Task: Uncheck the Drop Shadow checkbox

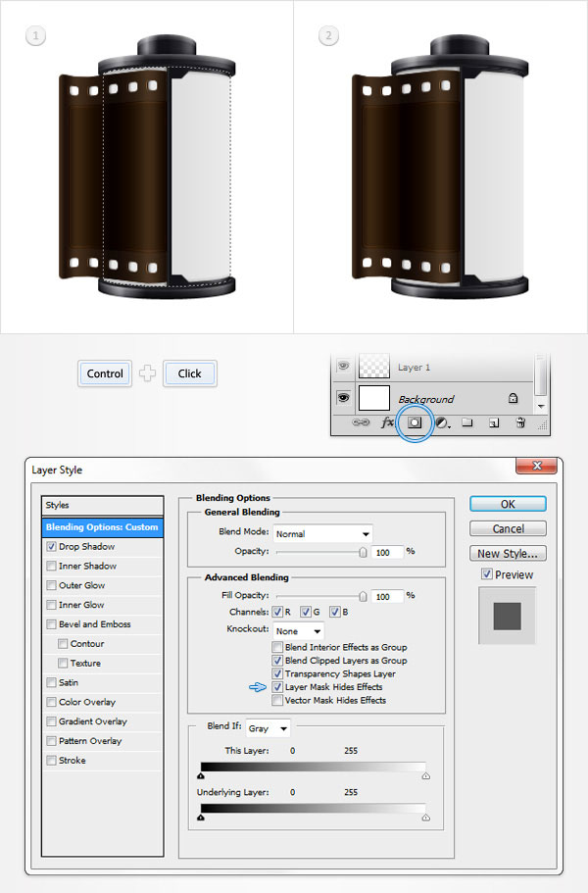Action: point(51,547)
